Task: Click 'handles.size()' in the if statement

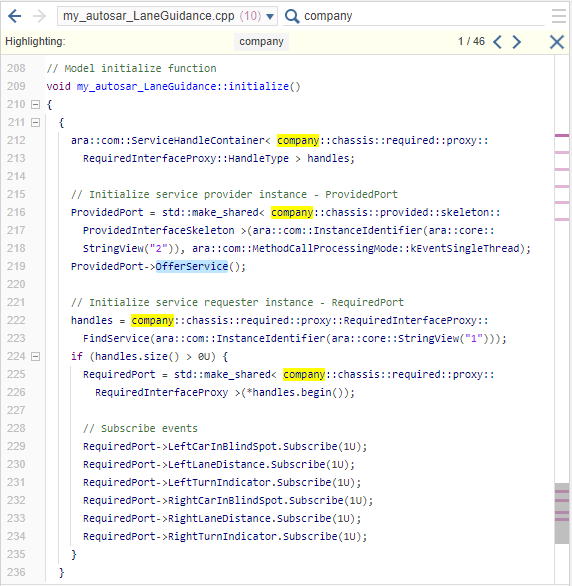Action: click(137, 356)
